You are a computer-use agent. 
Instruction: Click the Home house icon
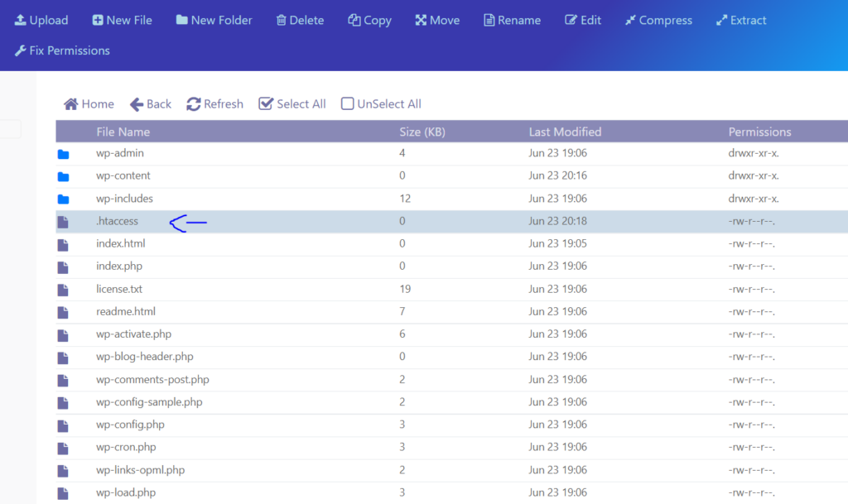click(71, 103)
